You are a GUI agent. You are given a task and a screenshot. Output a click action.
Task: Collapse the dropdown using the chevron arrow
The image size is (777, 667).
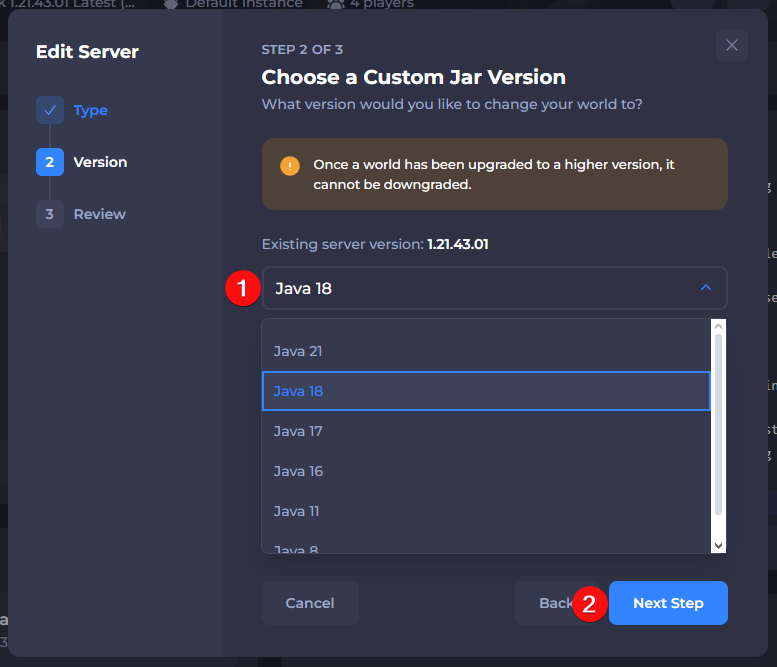pos(706,288)
